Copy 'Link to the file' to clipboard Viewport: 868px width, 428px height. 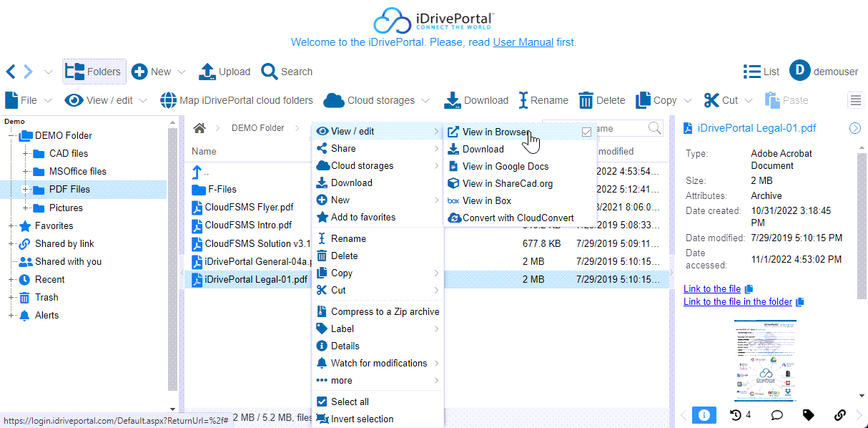[749, 289]
